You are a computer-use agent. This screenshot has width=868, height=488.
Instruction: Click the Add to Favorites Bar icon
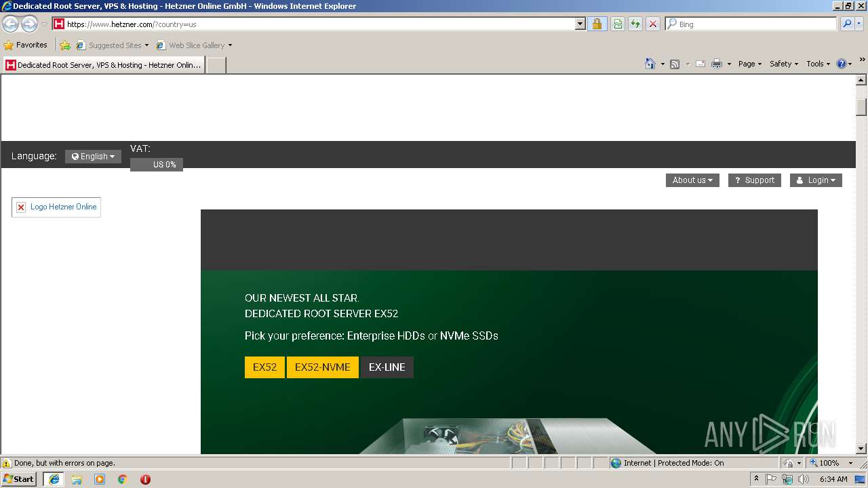[x=65, y=45]
